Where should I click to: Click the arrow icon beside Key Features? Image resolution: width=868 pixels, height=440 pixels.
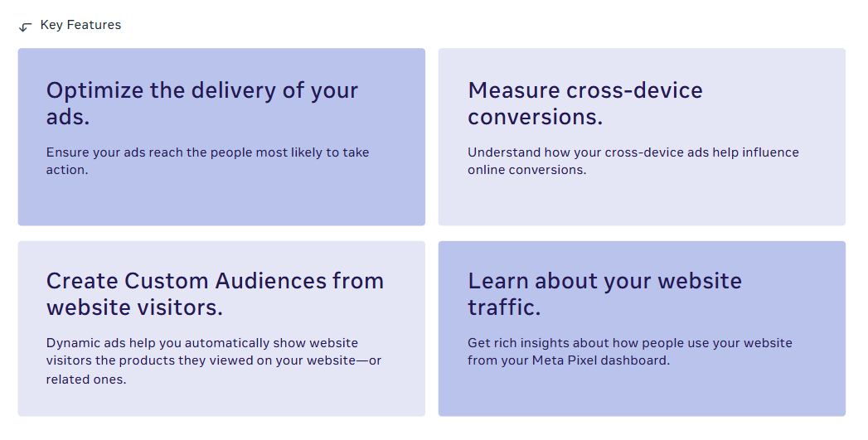click(x=25, y=27)
